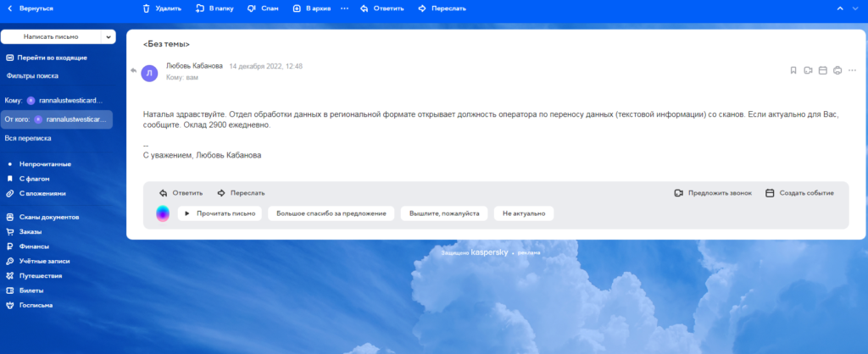
Task: Choose quick reply Не актуально
Action: pos(524,213)
